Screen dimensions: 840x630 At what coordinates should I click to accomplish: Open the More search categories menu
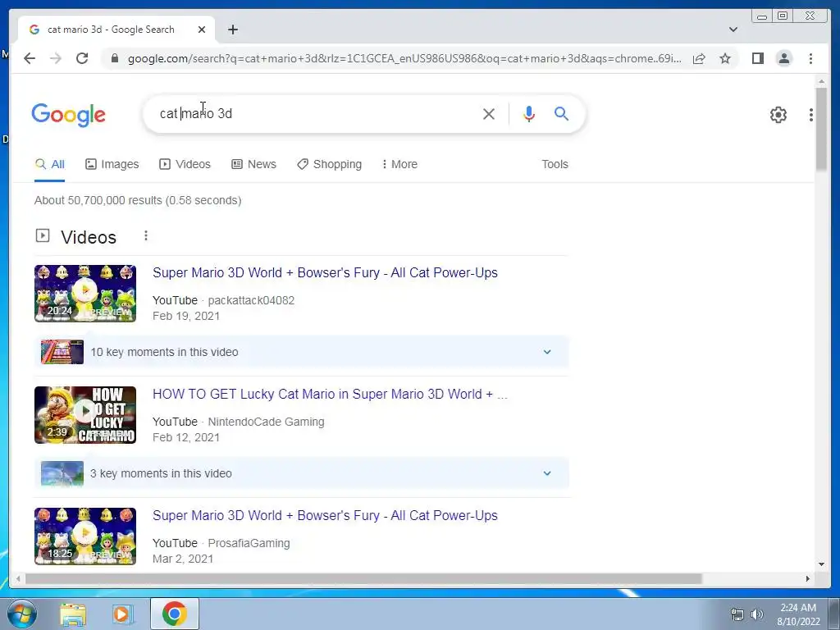click(x=399, y=164)
